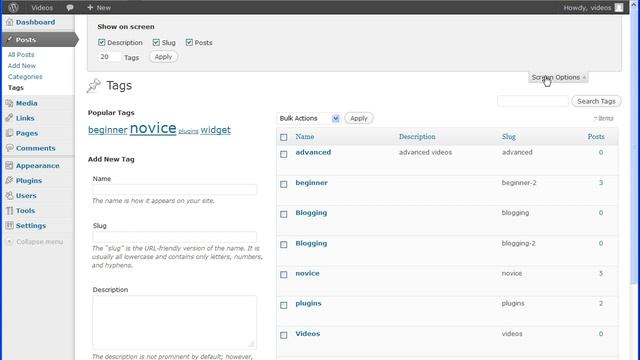640x360 pixels.
Task: Click Collapse menu label in sidebar
Action: [40, 242]
